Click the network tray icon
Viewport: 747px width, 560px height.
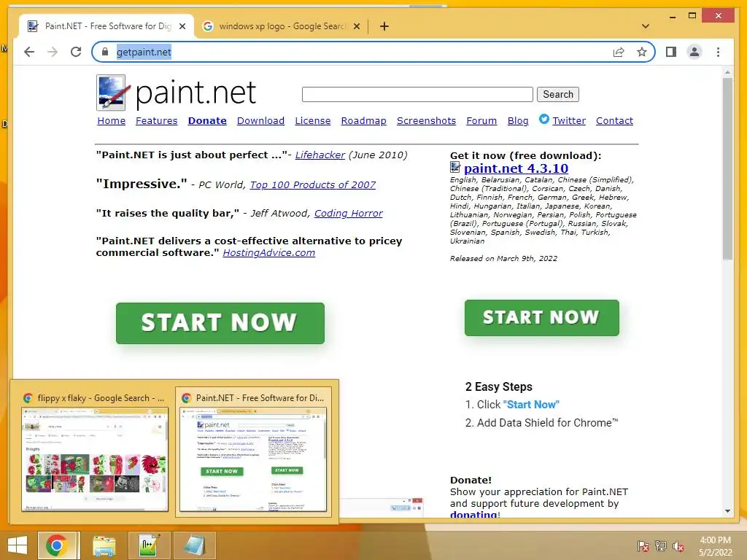tap(661, 546)
